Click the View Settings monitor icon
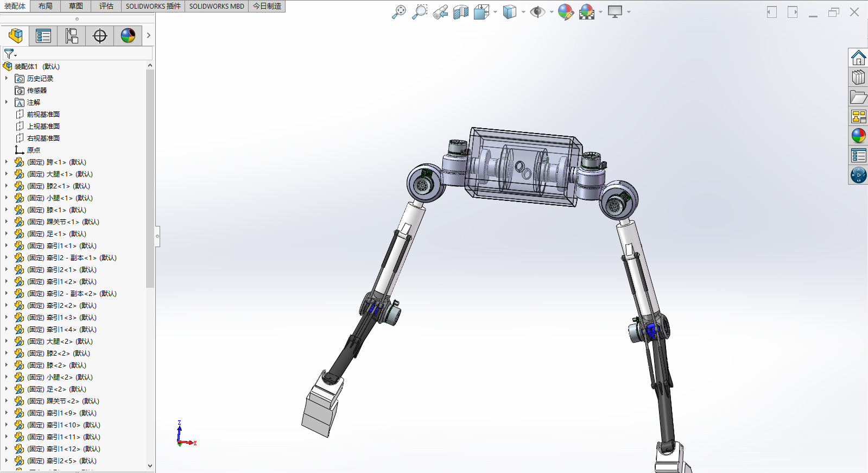Viewport: 868px width, 473px height. (615, 12)
